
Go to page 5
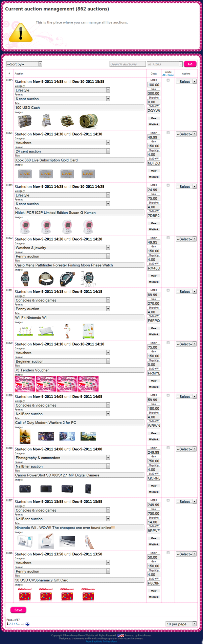16,624
